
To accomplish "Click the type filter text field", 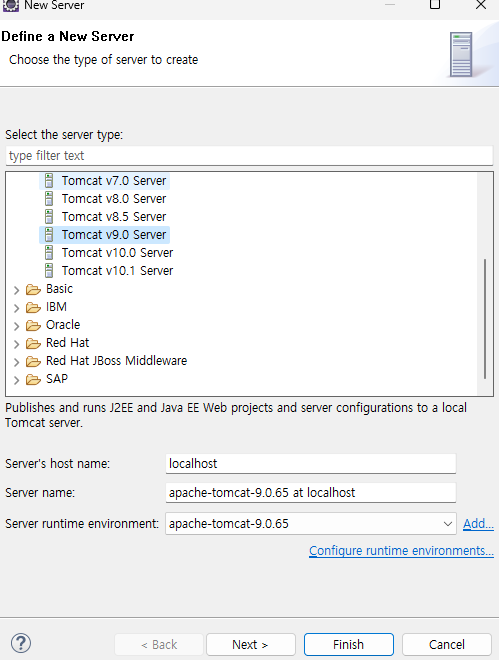I will (x=249, y=156).
